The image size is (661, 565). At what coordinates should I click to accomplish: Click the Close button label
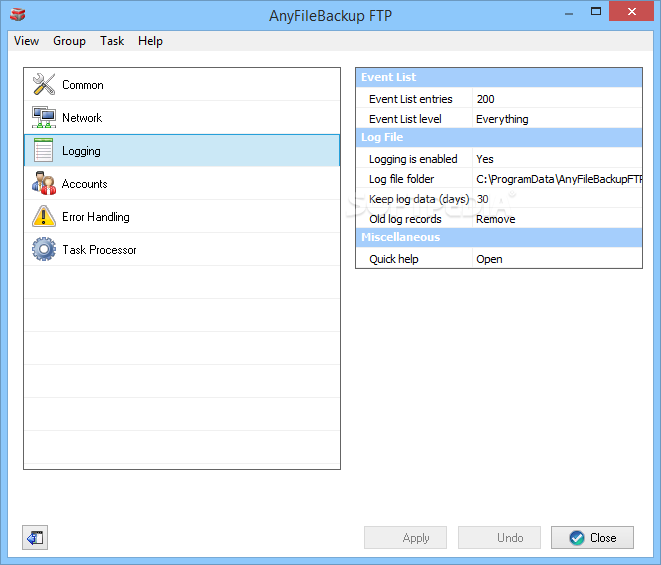(x=603, y=538)
